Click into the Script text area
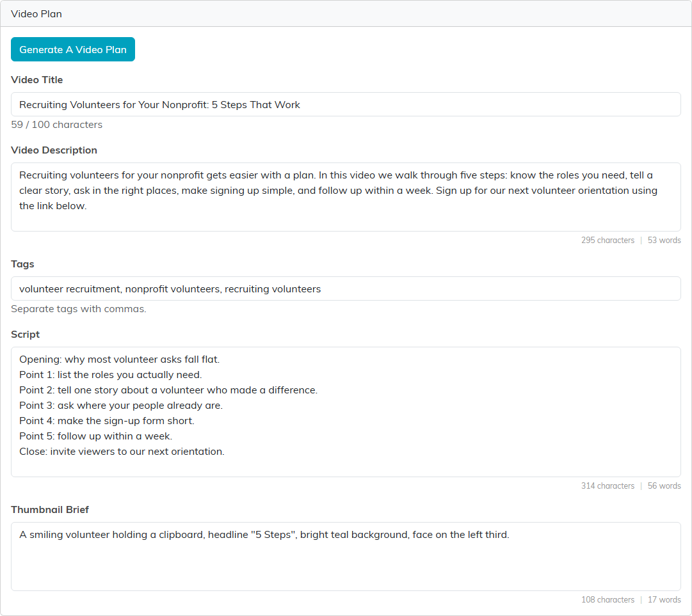This screenshot has width=692, height=616. pyautogui.click(x=346, y=412)
